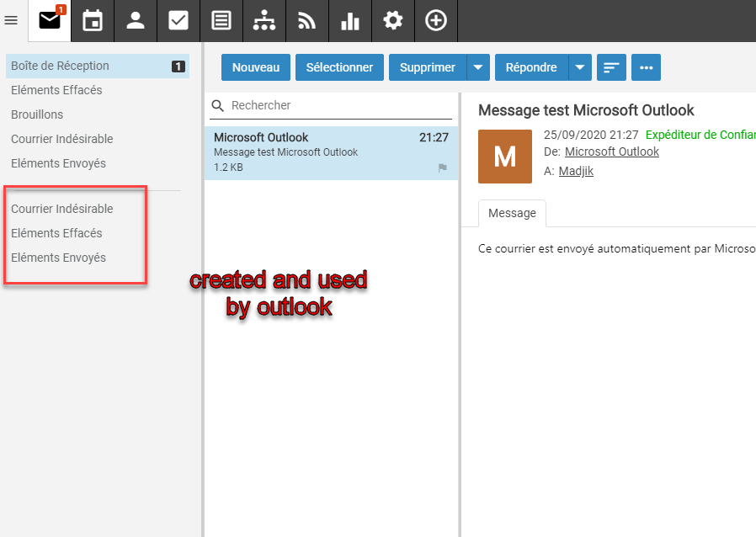Open the RSS feeds icon
Screen dimensions: 756x537
307,20
